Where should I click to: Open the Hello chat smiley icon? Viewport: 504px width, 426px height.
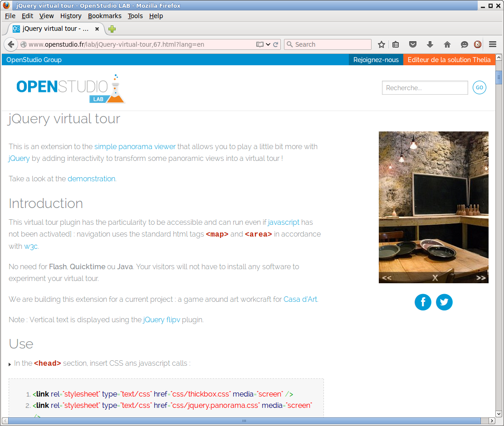pyautogui.click(x=464, y=44)
